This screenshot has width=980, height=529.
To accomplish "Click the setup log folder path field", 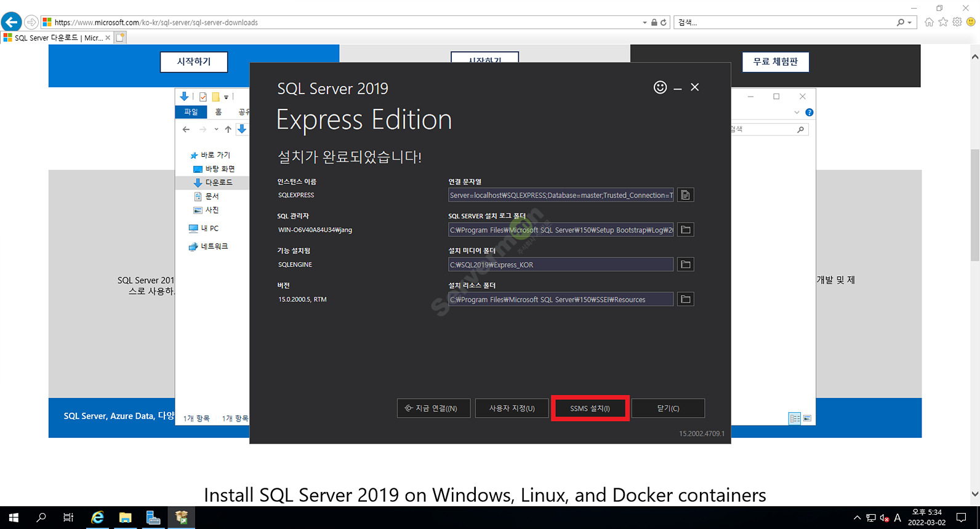I will (x=561, y=229).
